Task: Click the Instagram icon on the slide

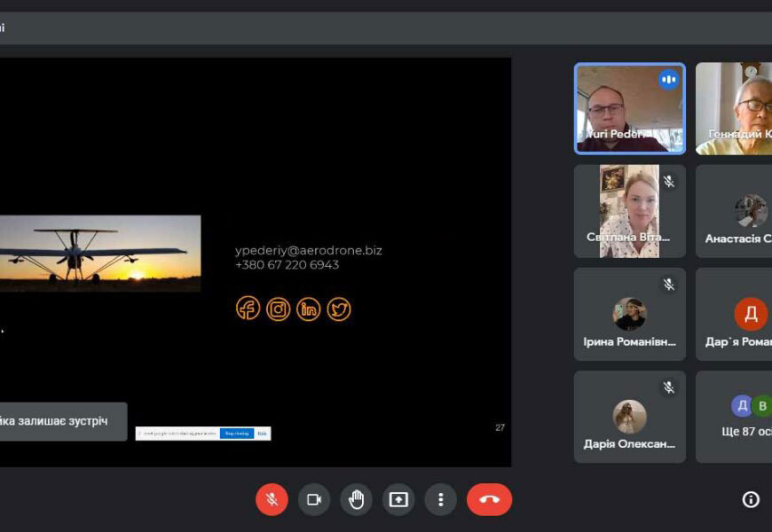Action: tap(279, 309)
